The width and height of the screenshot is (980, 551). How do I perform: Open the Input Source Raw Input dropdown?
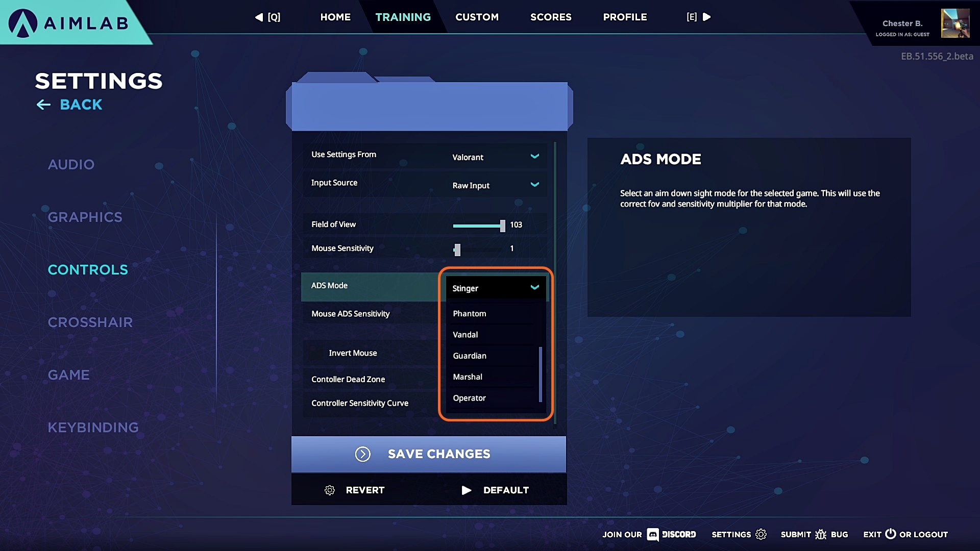495,185
